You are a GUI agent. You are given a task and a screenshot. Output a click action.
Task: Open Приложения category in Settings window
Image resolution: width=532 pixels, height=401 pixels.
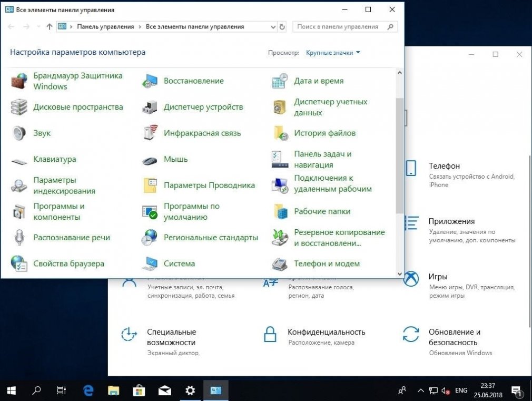[460, 230]
